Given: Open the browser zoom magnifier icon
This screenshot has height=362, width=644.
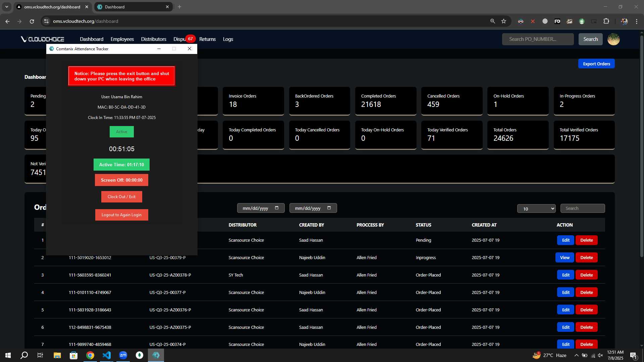Looking at the screenshot, I should [x=492, y=21].
